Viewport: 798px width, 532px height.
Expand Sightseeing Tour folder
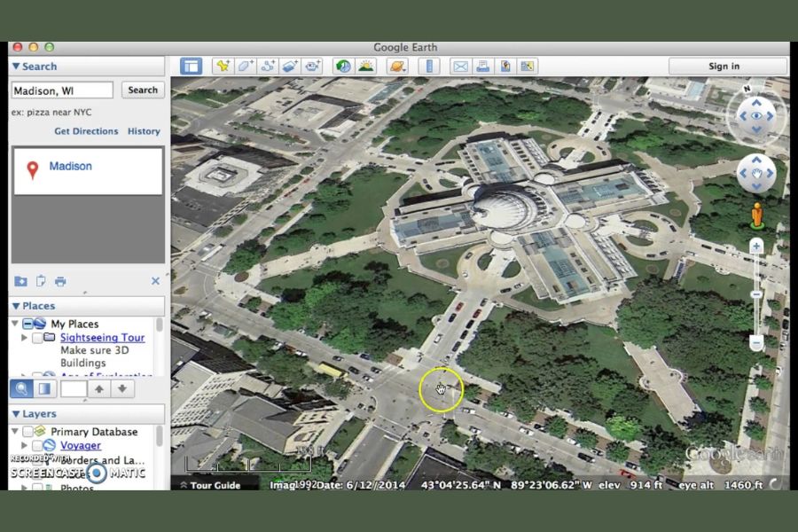pyautogui.click(x=24, y=338)
